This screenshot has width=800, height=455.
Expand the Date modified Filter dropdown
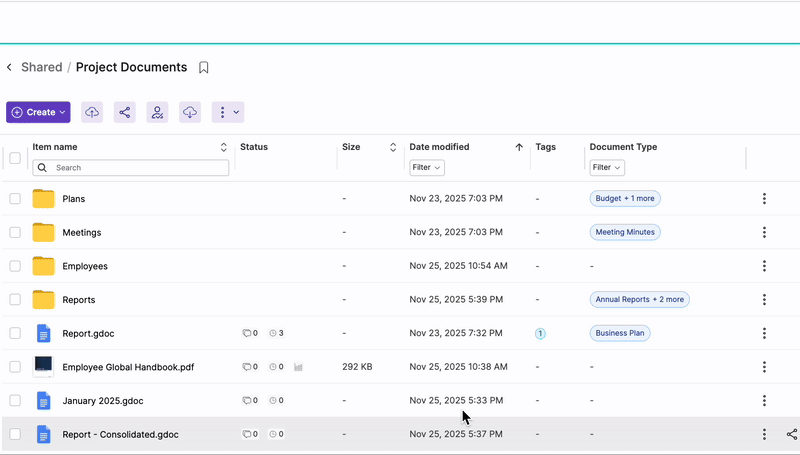[427, 168]
